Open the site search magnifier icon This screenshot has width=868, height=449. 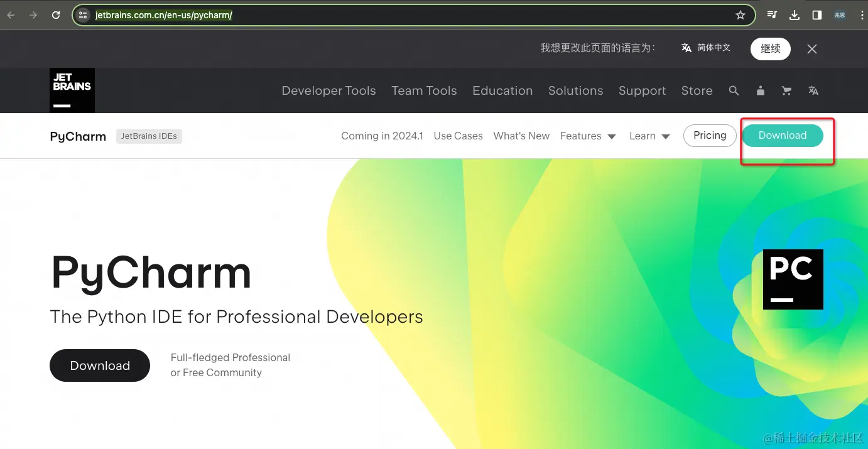(x=734, y=90)
